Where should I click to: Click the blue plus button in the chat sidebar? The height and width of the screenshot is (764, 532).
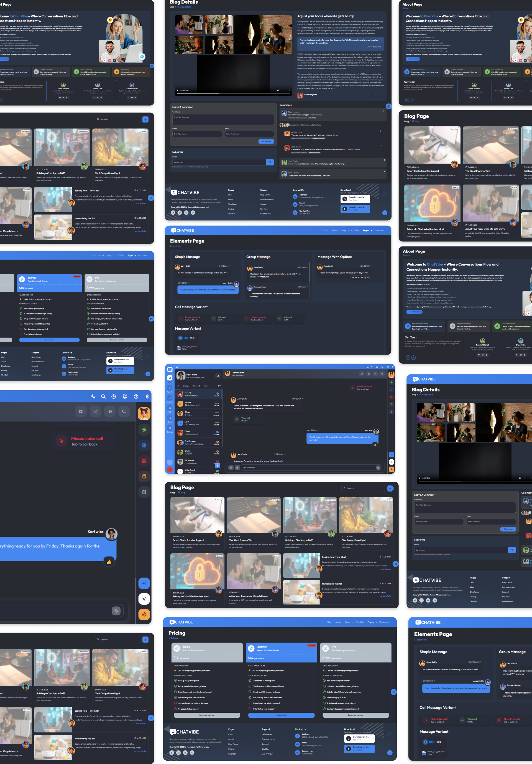point(170,462)
